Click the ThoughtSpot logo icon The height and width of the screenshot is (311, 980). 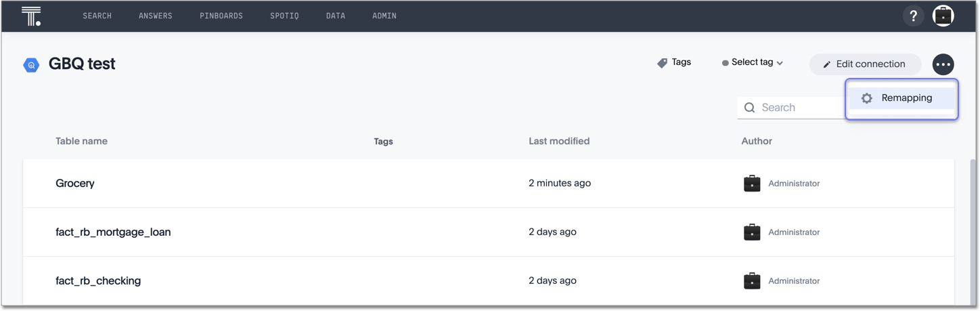[31, 16]
